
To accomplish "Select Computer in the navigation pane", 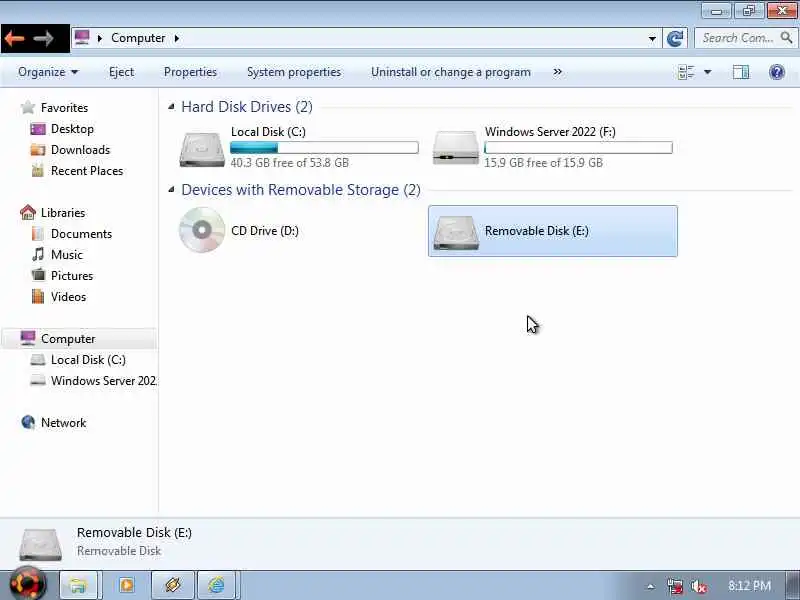I will (79, 339).
